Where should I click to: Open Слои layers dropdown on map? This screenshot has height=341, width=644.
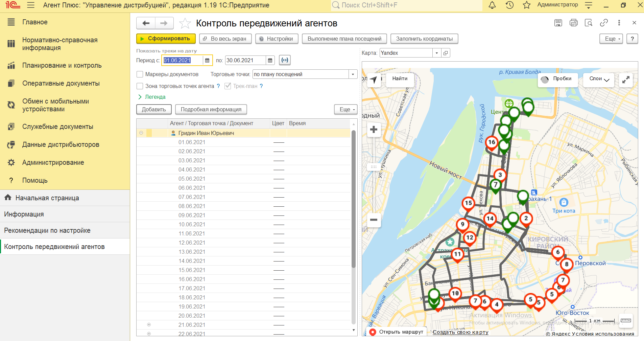tap(599, 80)
